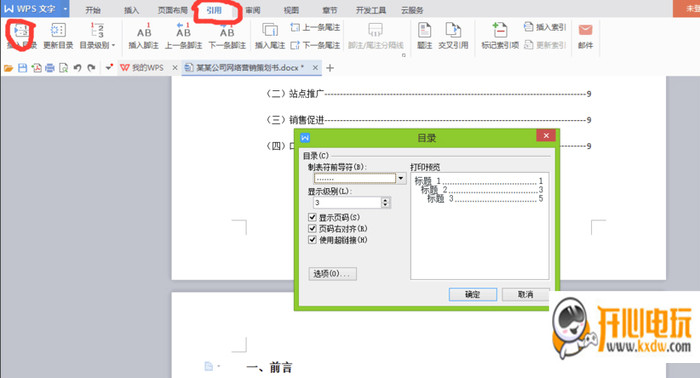Click the 确定 button in 目录 dialog
Screen dimensions: 700x378
click(473, 295)
